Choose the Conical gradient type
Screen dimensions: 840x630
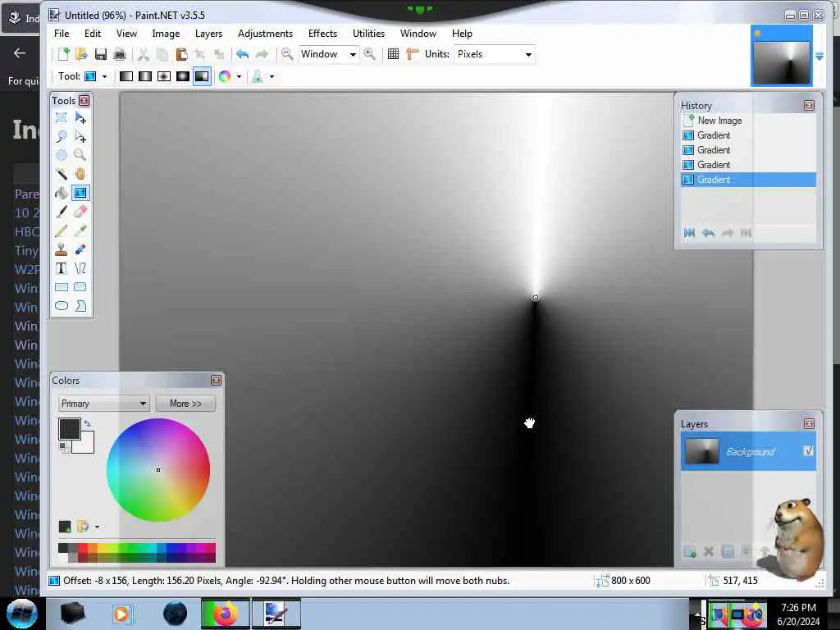coord(202,76)
